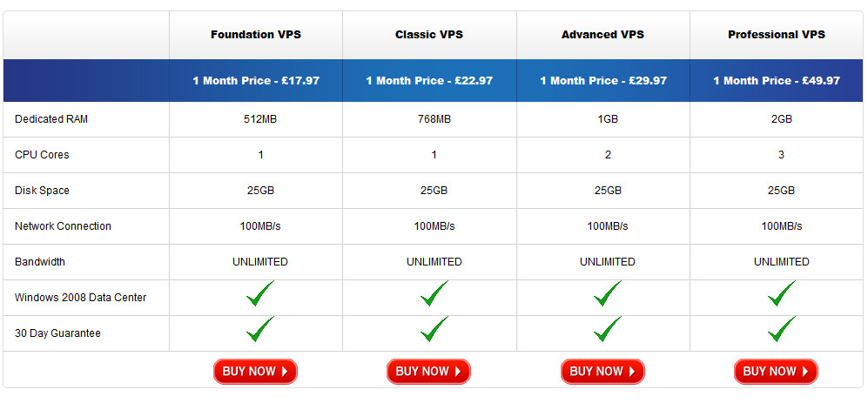Click Advanced VPS 30 Day Guarantee checkmark
The image size is (868, 410).
coord(608,329)
